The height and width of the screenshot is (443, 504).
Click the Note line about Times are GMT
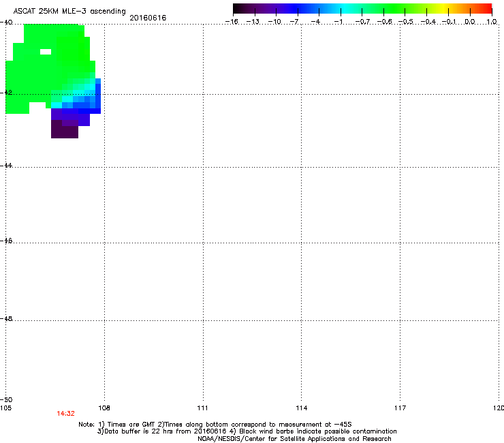pyautogui.click(x=215, y=425)
